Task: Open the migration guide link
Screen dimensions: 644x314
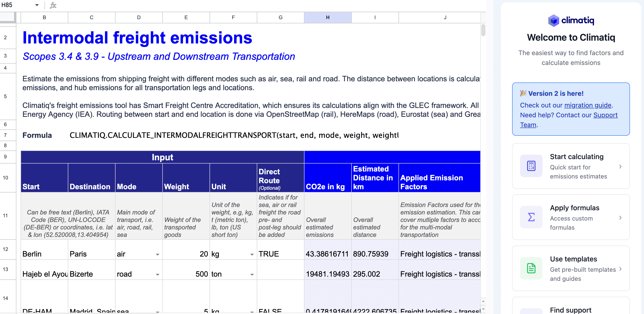Action: [588, 105]
